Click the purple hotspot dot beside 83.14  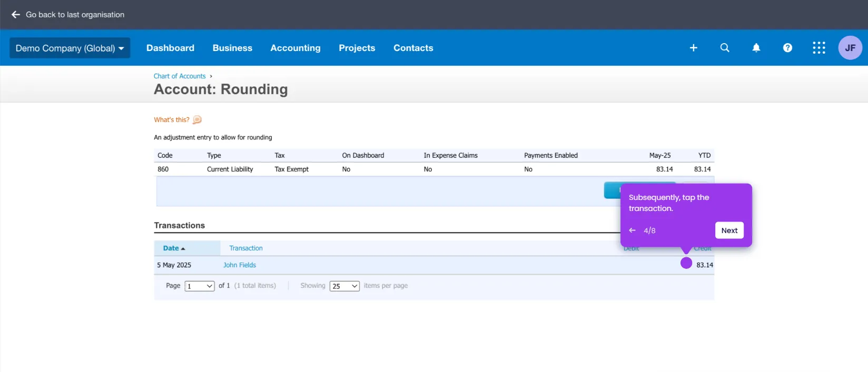pos(686,263)
